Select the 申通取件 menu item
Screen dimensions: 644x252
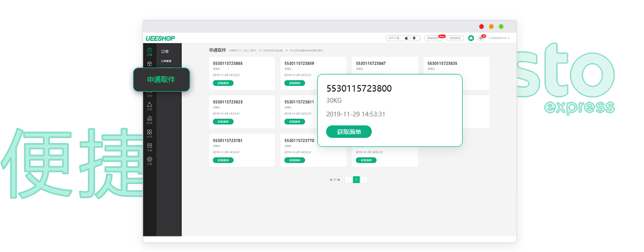(161, 79)
